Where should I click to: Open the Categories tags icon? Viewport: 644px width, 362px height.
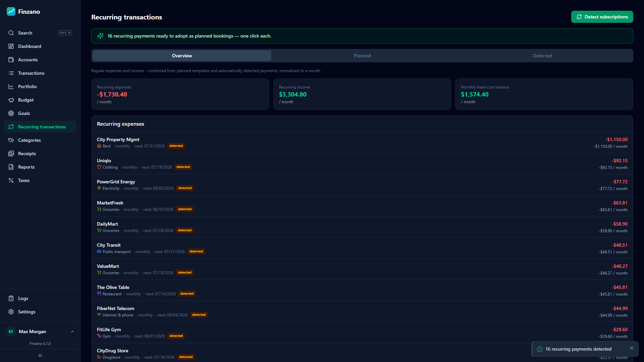coord(11,140)
